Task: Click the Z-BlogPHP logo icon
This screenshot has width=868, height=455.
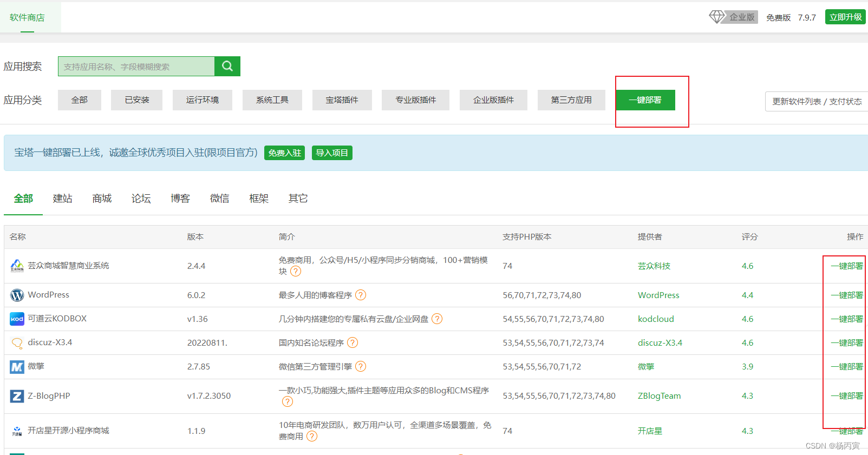Action: [17, 396]
